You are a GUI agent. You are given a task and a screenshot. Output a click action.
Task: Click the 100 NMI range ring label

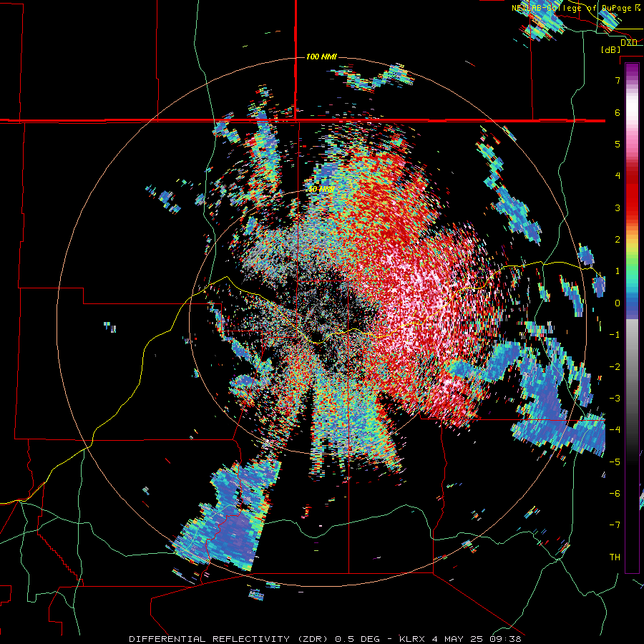321,57
